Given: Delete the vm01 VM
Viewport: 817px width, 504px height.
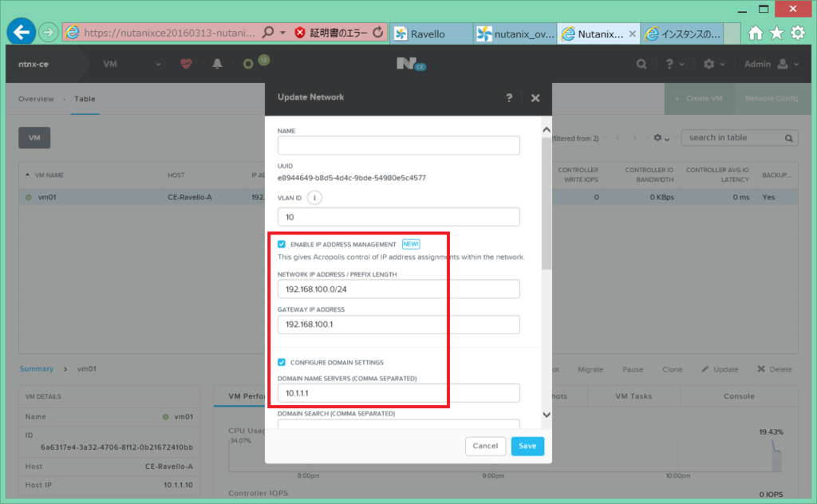Looking at the screenshot, I should tap(774, 369).
